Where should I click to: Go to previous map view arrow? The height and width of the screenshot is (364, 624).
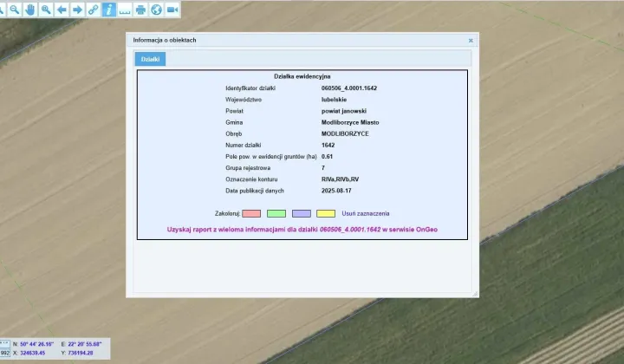coord(62,10)
